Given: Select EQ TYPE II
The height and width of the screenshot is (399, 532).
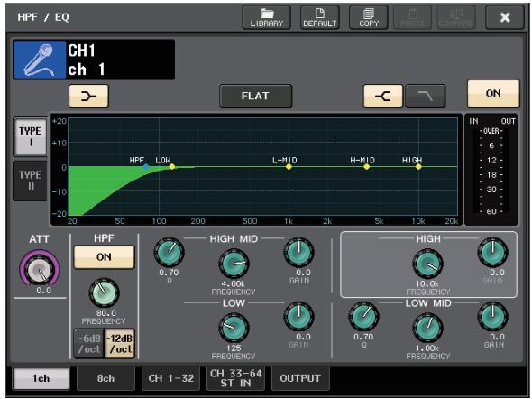Looking at the screenshot, I should [30, 181].
